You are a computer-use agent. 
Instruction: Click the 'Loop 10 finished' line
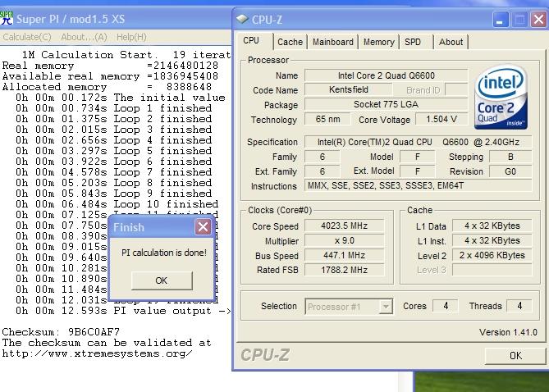117,204
